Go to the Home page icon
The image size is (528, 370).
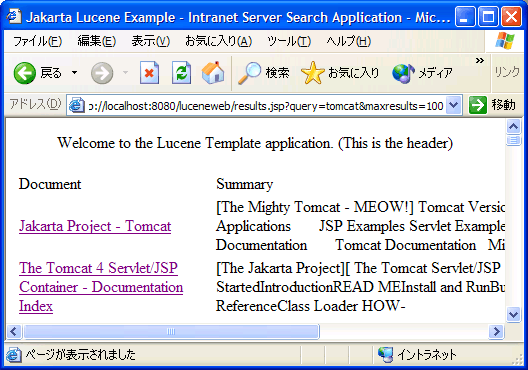(x=213, y=72)
